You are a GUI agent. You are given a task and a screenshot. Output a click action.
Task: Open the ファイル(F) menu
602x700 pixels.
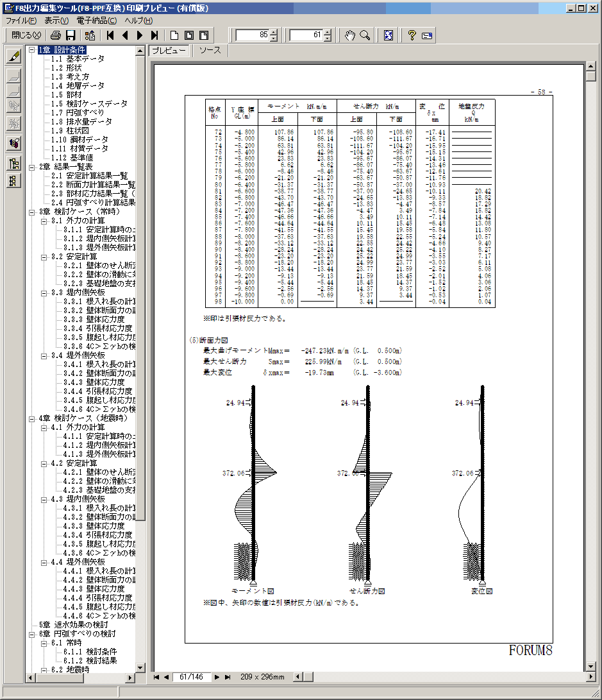point(21,21)
